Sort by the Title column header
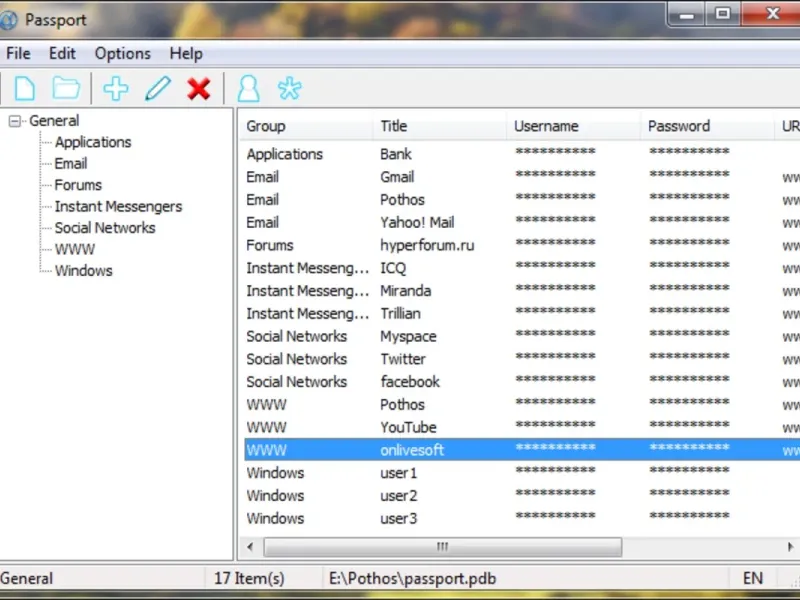This screenshot has height=600, width=800. coord(442,126)
